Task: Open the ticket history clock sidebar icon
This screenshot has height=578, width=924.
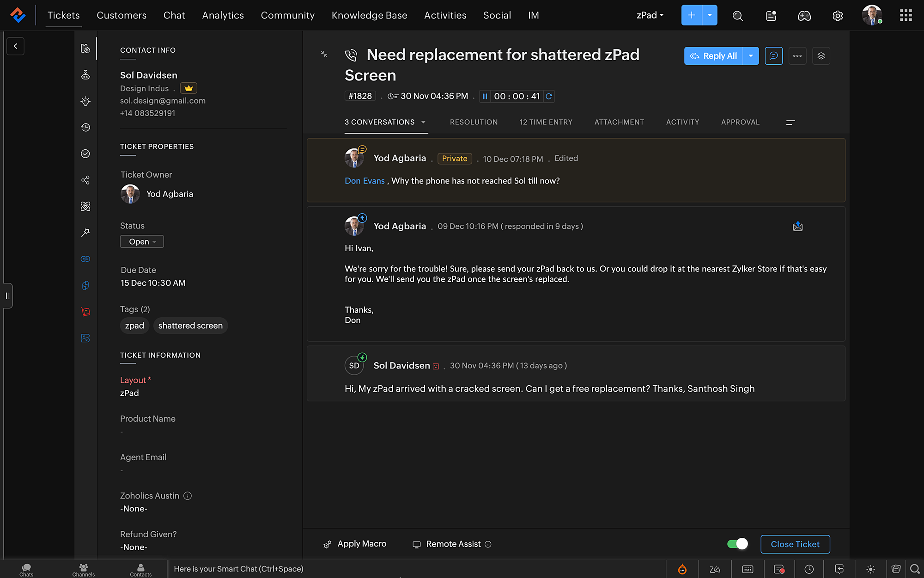Action: point(85,128)
